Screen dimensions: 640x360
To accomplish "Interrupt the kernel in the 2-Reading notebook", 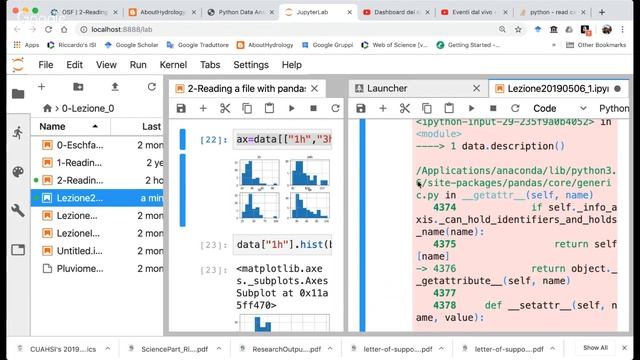I will tap(313, 108).
